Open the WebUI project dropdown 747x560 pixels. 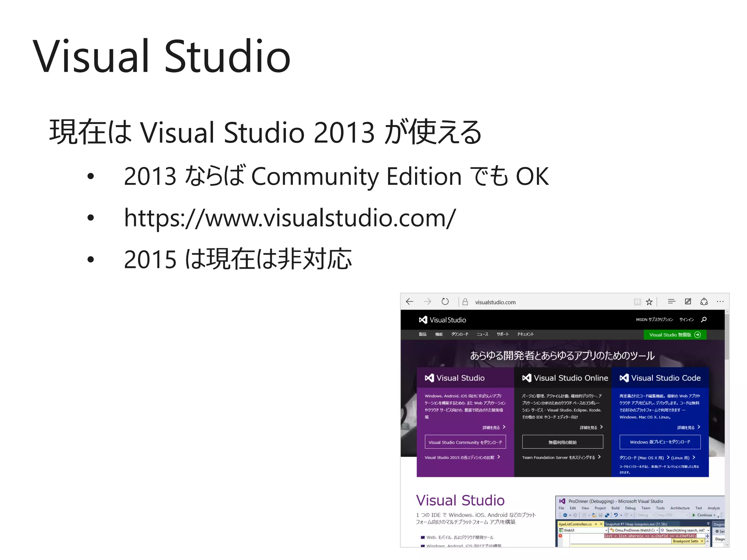coord(583,530)
